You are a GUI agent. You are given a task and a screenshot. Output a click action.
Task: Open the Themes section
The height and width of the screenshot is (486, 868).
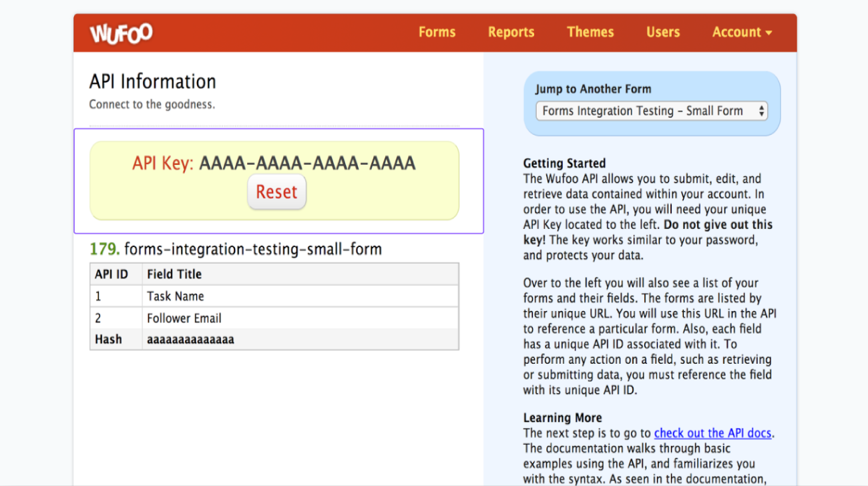pyautogui.click(x=590, y=32)
